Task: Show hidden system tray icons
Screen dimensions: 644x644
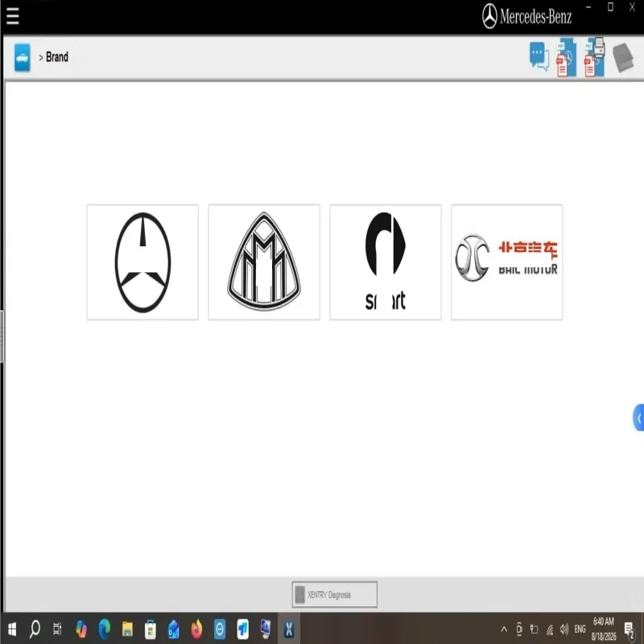Action: click(x=504, y=629)
